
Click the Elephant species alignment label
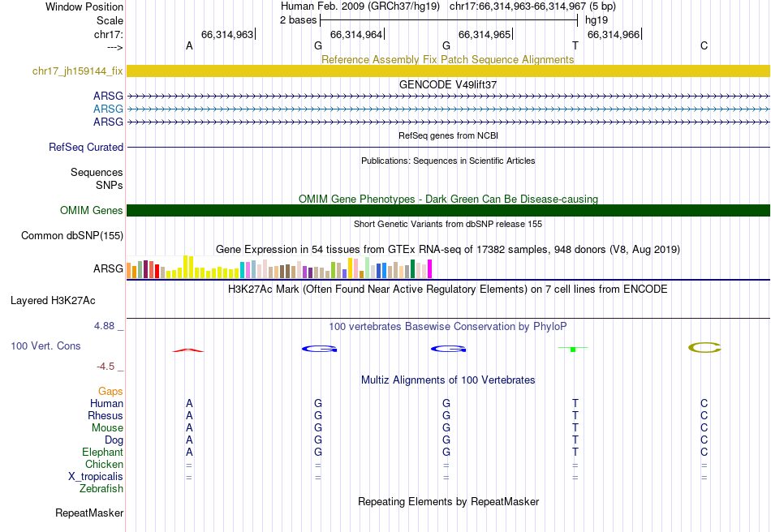pos(102,452)
